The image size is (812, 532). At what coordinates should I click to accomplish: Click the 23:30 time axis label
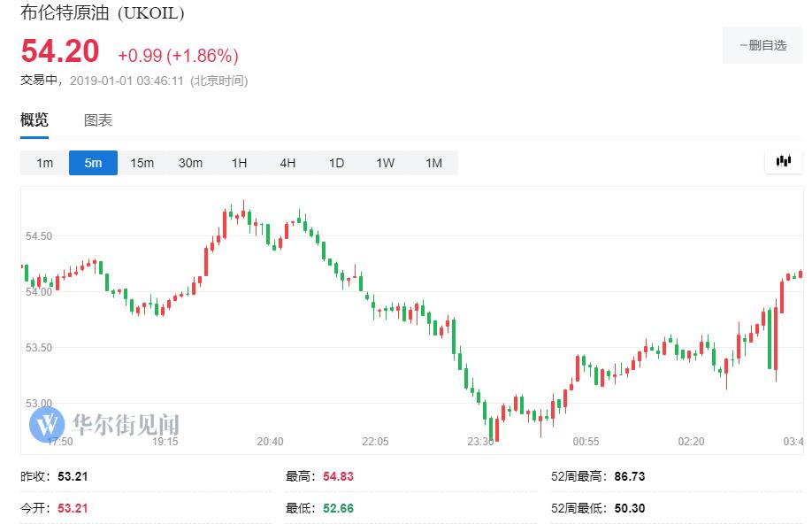click(x=480, y=441)
